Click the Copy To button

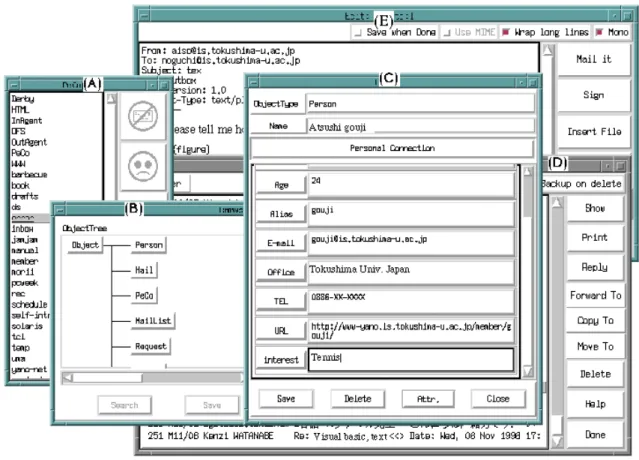click(x=595, y=321)
